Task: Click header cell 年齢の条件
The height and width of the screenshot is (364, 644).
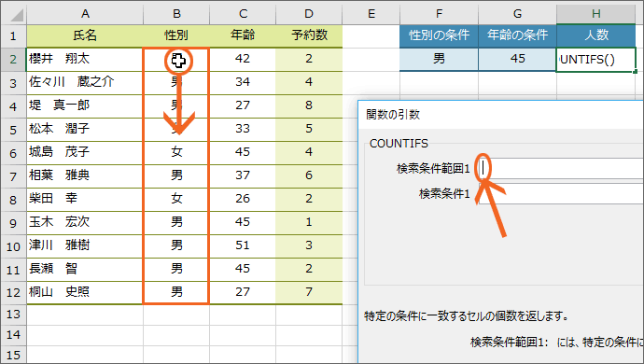Action: 517,35
